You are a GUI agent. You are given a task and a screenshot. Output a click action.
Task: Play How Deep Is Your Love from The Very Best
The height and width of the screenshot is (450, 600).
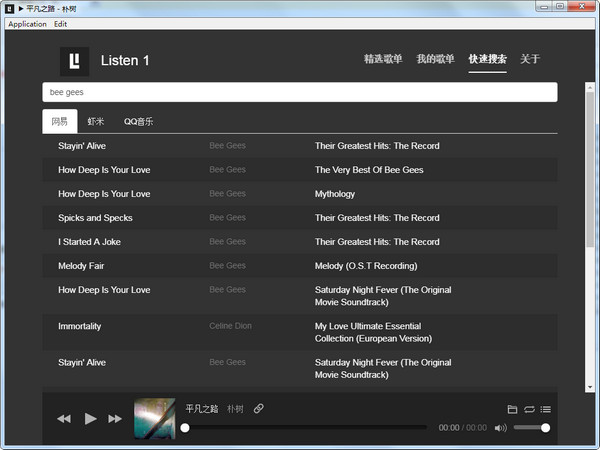click(x=104, y=170)
